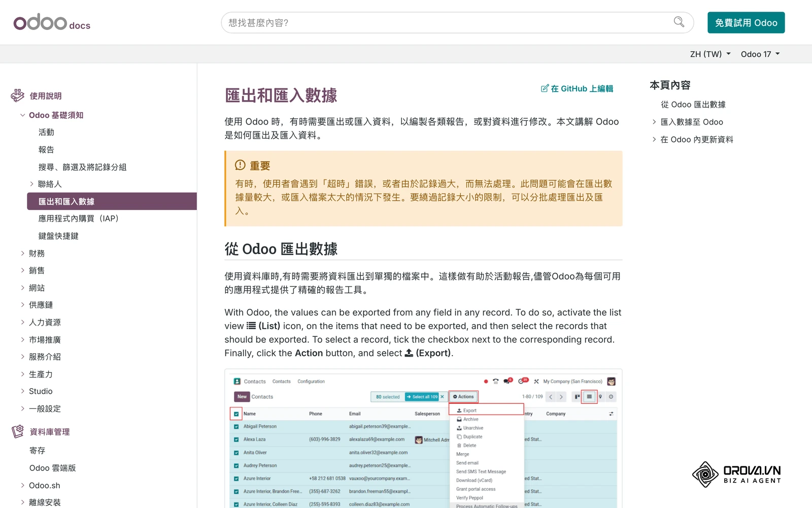
Task: Expand the 生產力 sidebar section
Action: pos(22,374)
